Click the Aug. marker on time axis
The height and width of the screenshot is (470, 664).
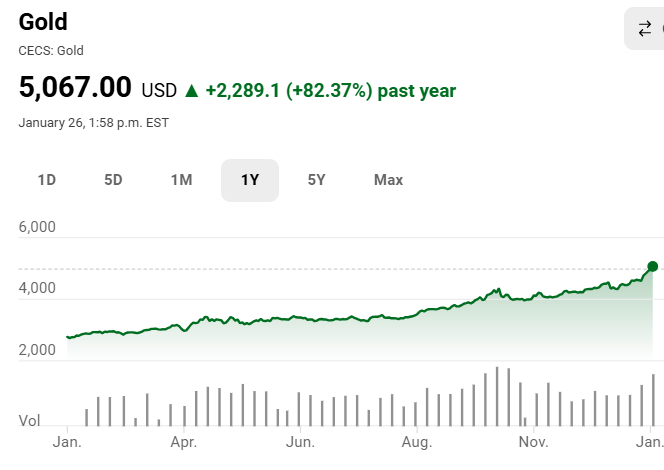tap(417, 442)
